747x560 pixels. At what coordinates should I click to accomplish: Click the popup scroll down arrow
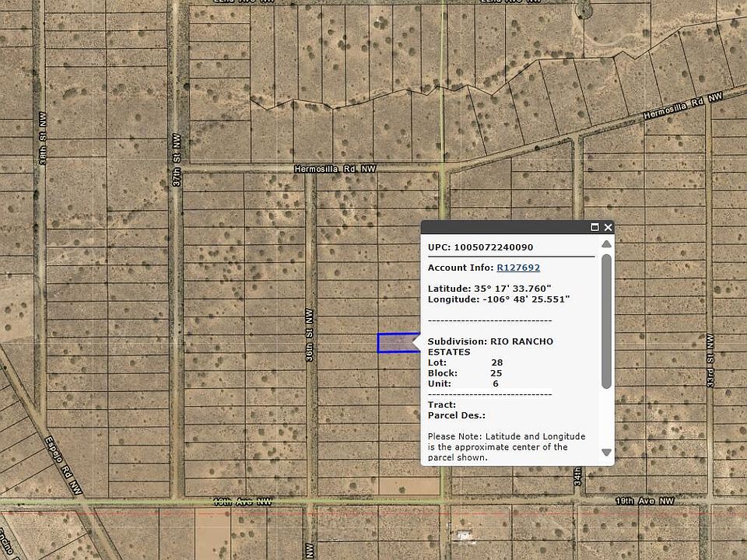(x=606, y=452)
